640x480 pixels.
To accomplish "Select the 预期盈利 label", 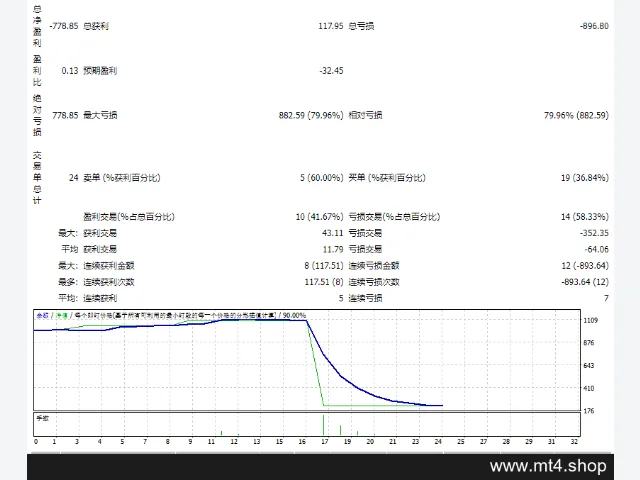I will tap(100, 71).
